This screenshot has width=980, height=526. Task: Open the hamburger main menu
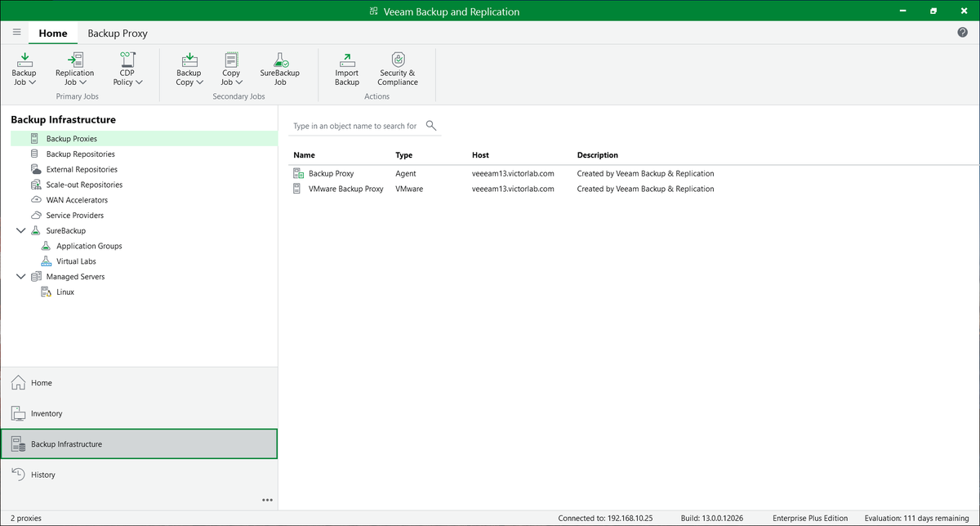[x=16, y=33]
